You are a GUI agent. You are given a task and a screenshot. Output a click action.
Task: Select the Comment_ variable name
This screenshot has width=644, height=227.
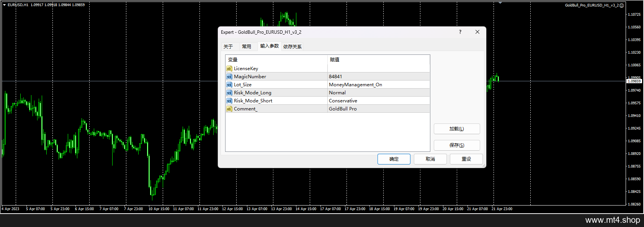coord(246,109)
